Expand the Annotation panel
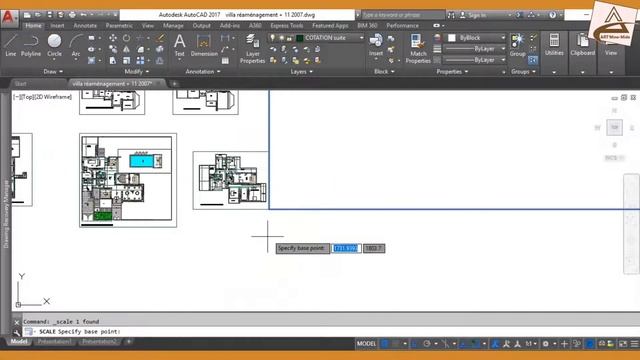The height and width of the screenshot is (360, 640). (203, 71)
